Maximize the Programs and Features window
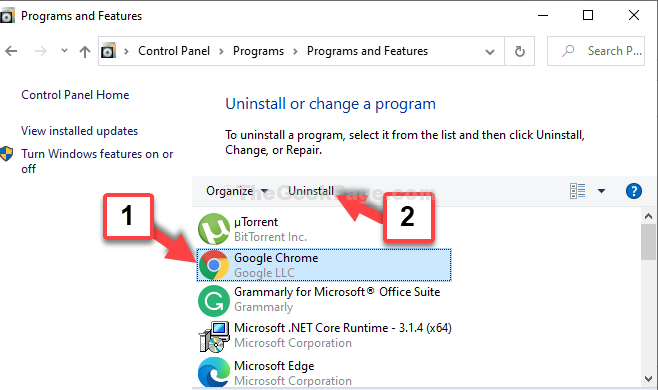This screenshot has height=390, width=658. coord(588,16)
